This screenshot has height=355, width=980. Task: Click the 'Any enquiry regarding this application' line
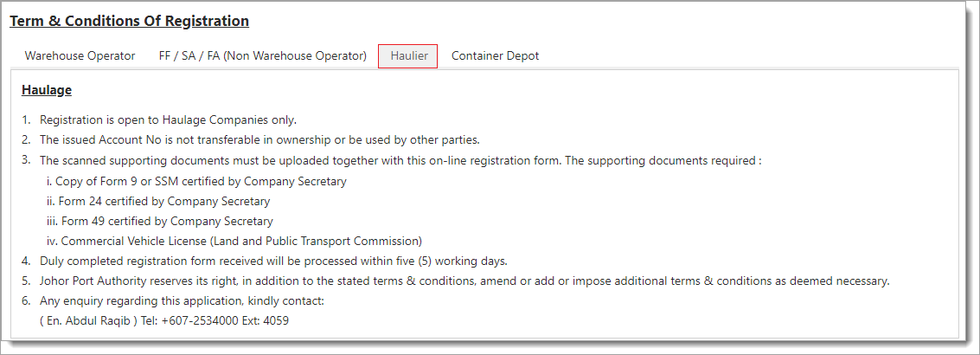182,300
